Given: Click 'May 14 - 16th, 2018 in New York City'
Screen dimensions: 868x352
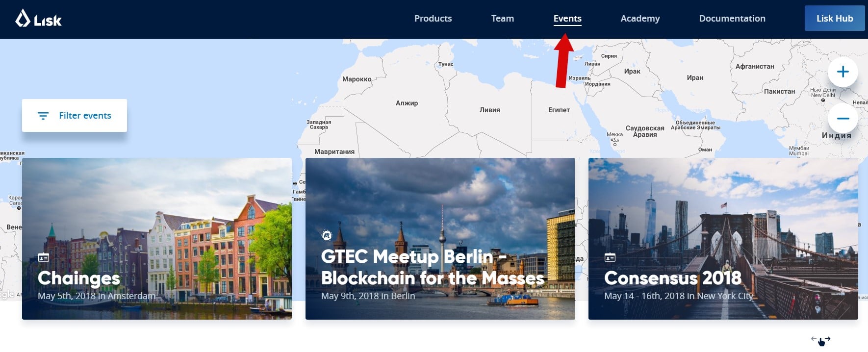Looking at the screenshot, I should [x=678, y=296].
